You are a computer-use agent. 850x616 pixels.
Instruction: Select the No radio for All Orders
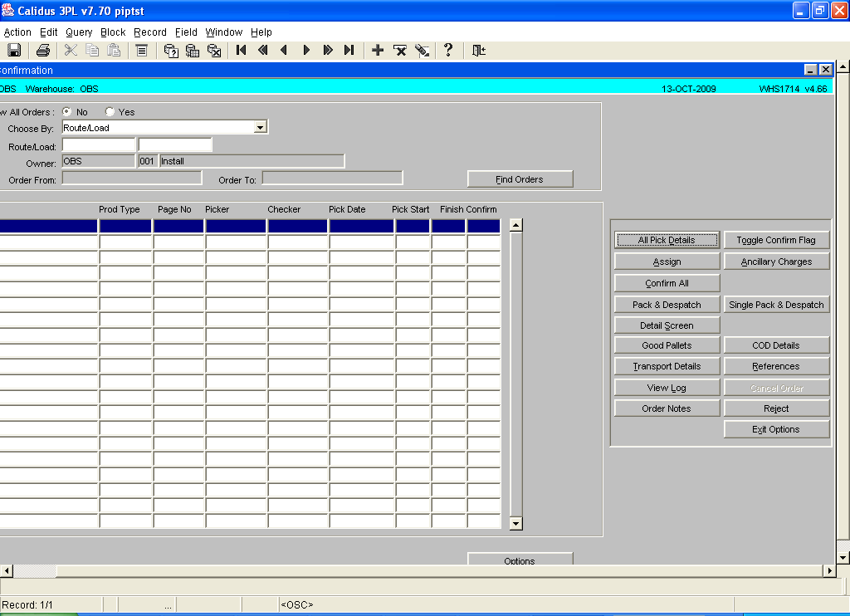pyautogui.click(x=66, y=112)
